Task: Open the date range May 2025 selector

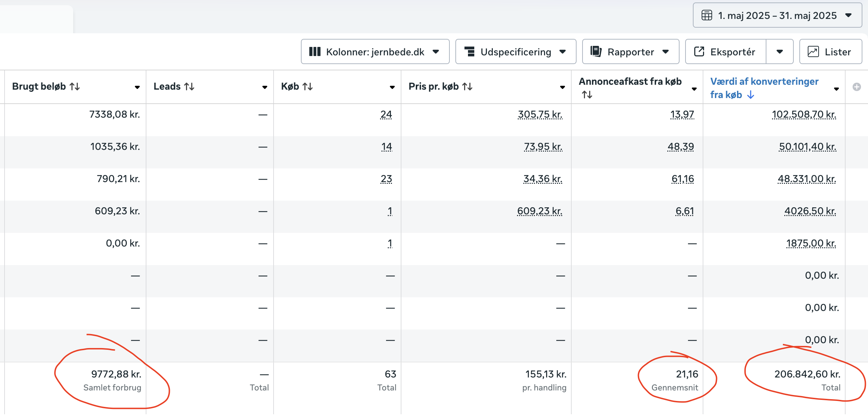Action: pyautogui.click(x=777, y=15)
